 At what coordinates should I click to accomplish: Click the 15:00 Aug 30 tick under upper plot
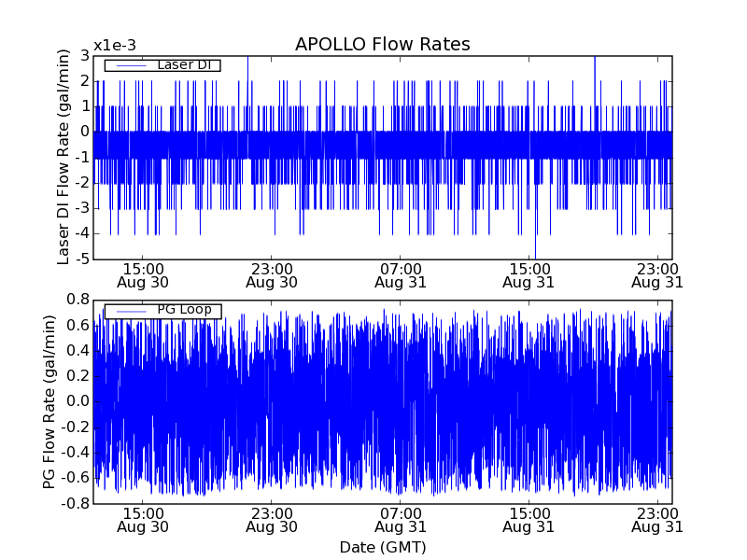click(x=143, y=274)
